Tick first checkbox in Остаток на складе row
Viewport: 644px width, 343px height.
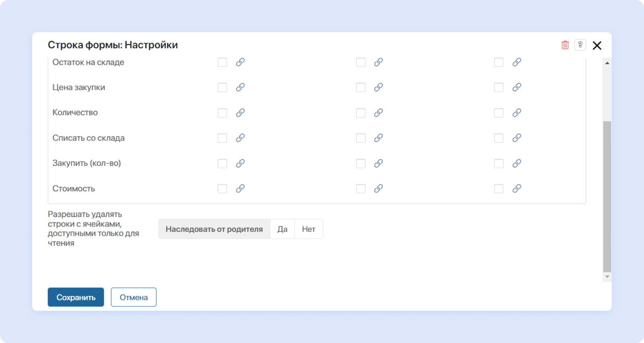pos(222,62)
